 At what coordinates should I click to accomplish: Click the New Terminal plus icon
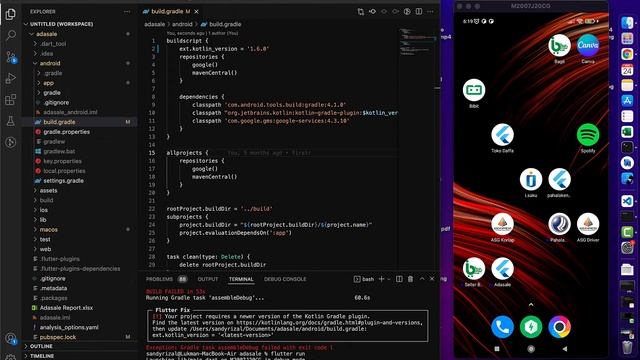click(381, 279)
